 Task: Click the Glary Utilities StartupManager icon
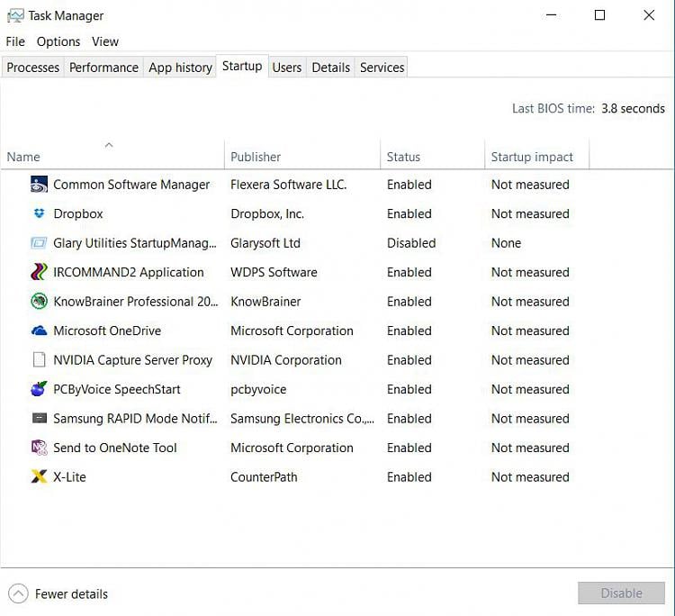(39, 243)
